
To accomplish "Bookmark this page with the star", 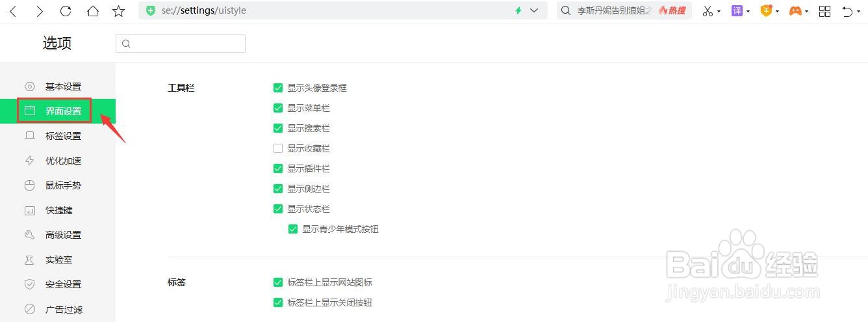I will coord(118,11).
